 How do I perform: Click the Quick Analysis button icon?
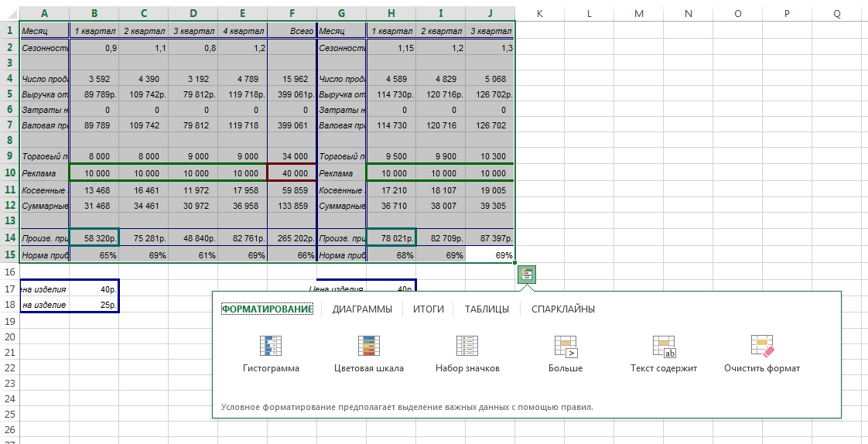tap(526, 275)
